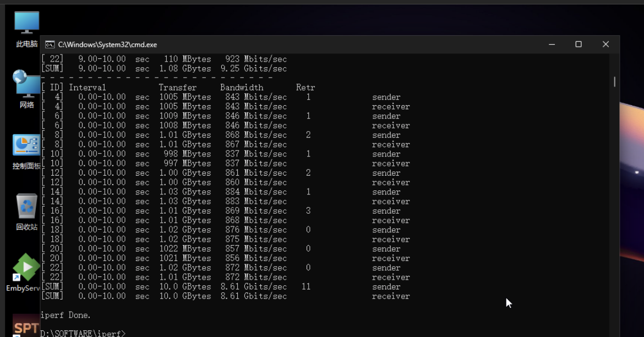Minimize the cmd.exe window
The height and width of the screenshot is (337, 644).
point(552,45)
